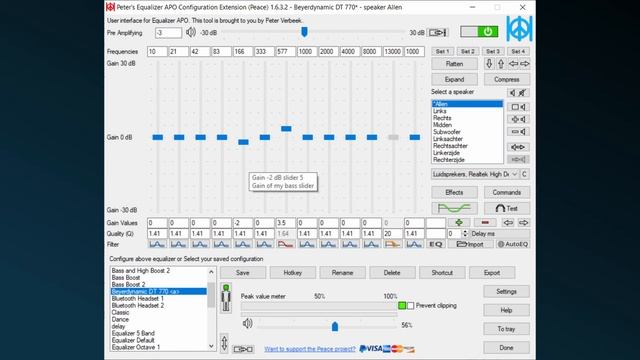Shift frequencies right with arrow beside Flatten
640x360 pixels.
coord(525,64)
